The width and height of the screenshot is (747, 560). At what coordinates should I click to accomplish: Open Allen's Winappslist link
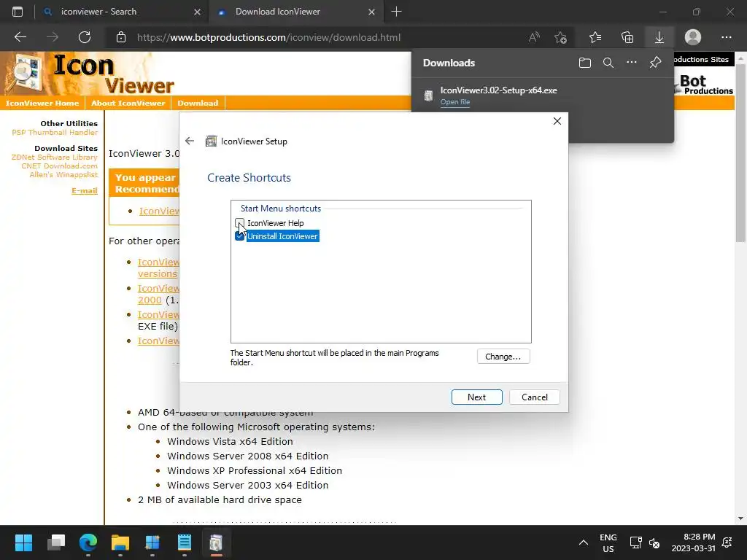point(63,175)
